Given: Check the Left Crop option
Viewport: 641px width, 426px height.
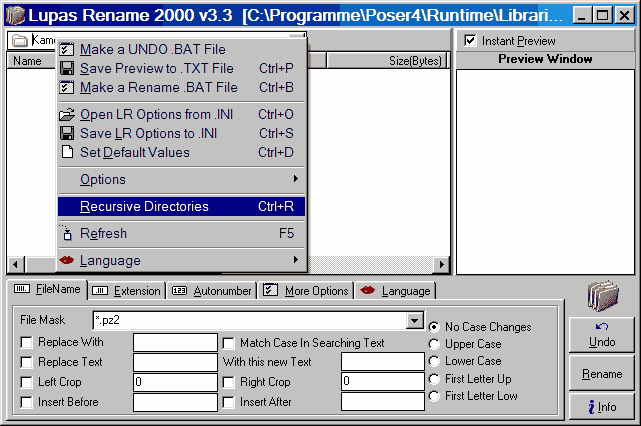Looking at the screenshot, I should click(x=27, y=382).
